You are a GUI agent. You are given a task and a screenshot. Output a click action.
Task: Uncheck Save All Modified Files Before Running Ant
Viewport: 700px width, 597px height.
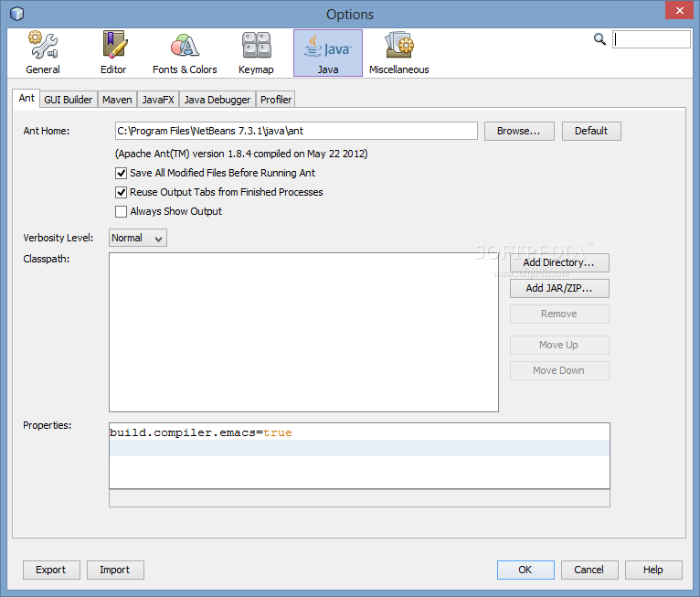121,173
